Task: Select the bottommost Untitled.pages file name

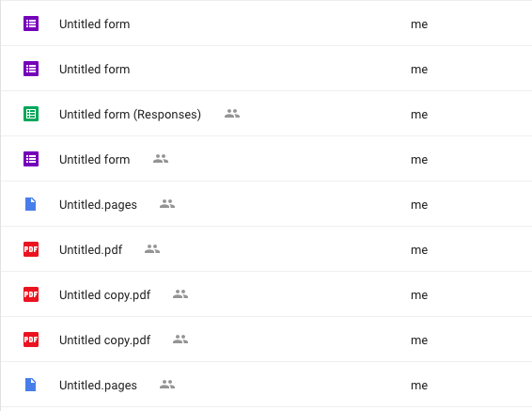Action: [98, 386]
